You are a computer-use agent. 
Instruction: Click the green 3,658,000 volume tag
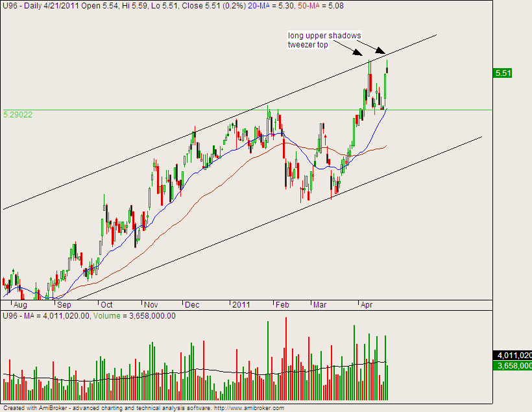[x=513, y=367]
